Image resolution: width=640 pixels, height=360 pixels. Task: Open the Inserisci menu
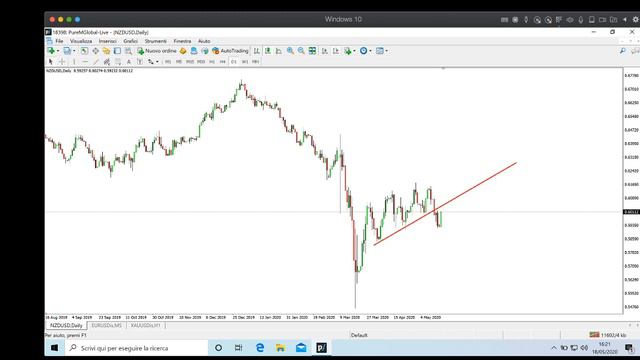point(107,41)
